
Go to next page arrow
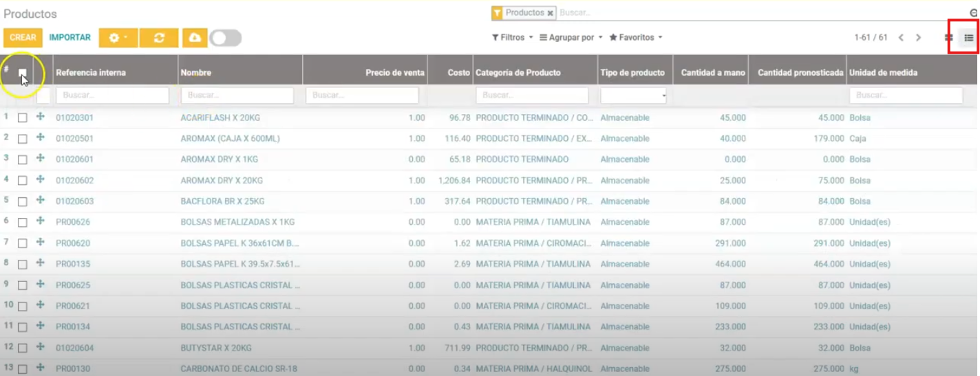tap(918, 38)
